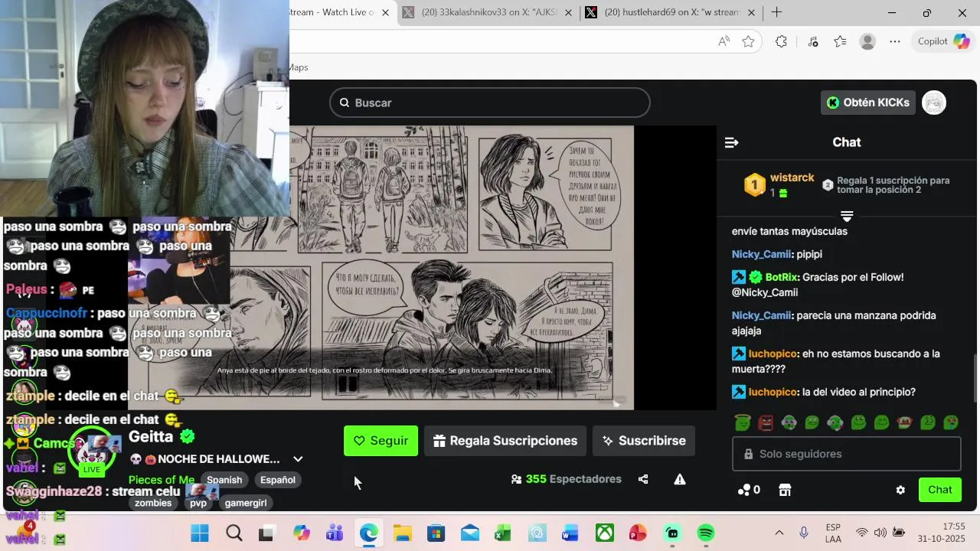The image size is (980, 551).
Task: Select the zombies tag
Action: tap(153, 503)
